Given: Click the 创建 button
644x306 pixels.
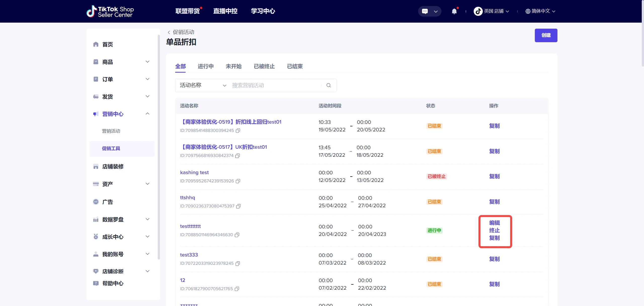Looking at the screenshot, I should point(546,35).
